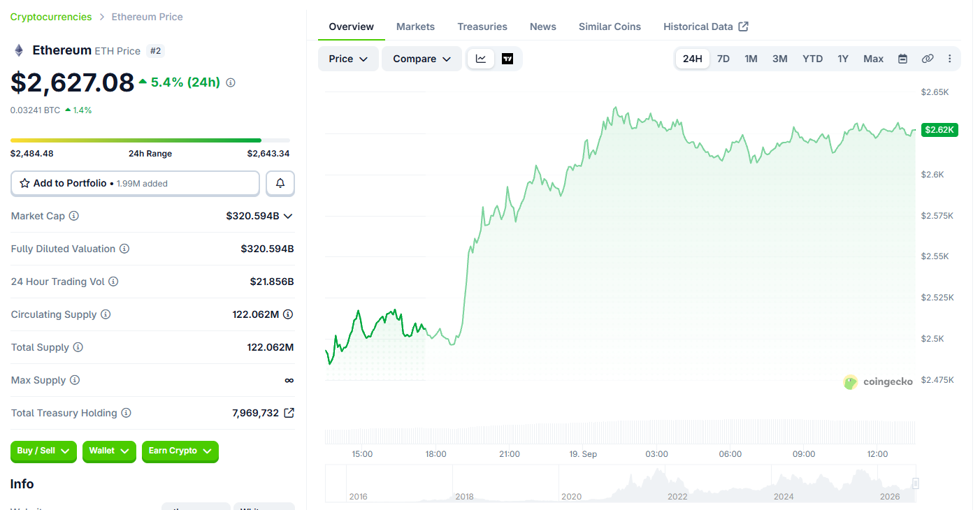Click the 24h Range progress bar
Viewport: 980px width, 510px height.
point(150,140)
